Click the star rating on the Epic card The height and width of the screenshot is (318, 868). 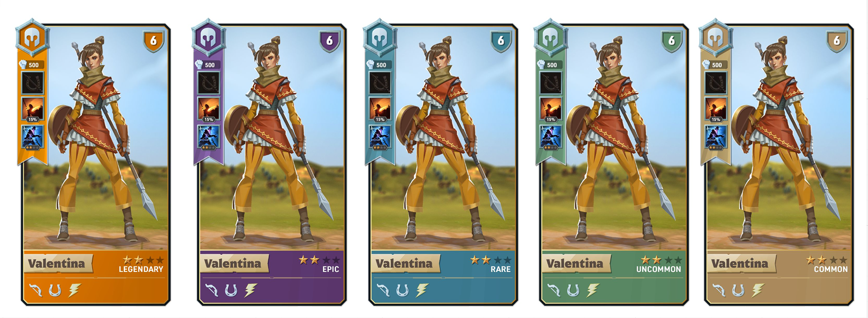coord(319,260)
